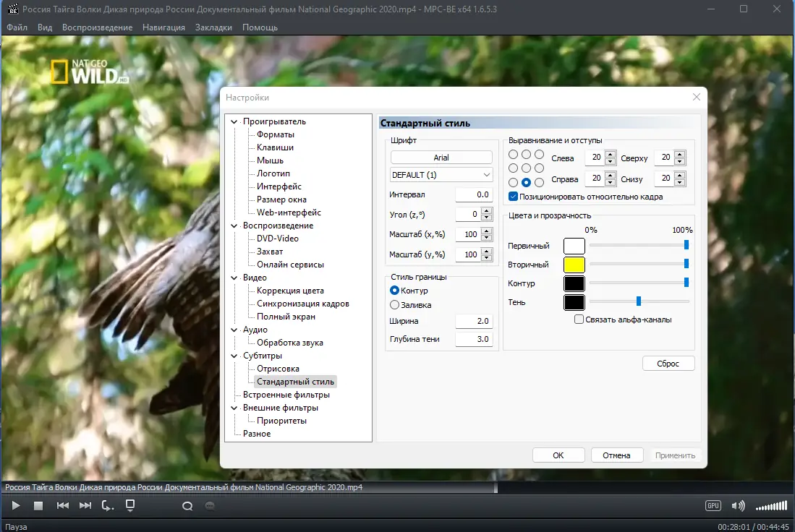Open the Помощь menu
Image resolution: width=795 pixels, height=532 pixels.
click(x=260, y=27)
